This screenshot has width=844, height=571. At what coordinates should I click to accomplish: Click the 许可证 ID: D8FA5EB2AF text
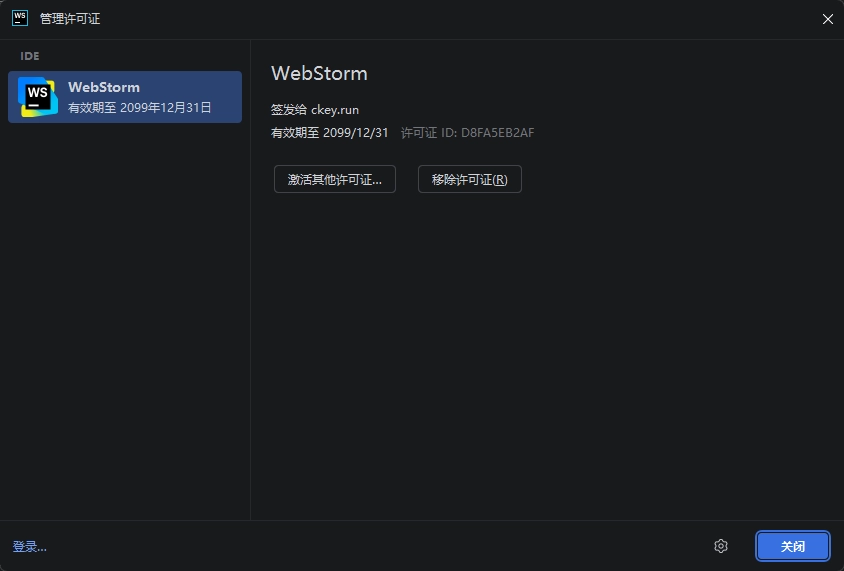[467, 133]
